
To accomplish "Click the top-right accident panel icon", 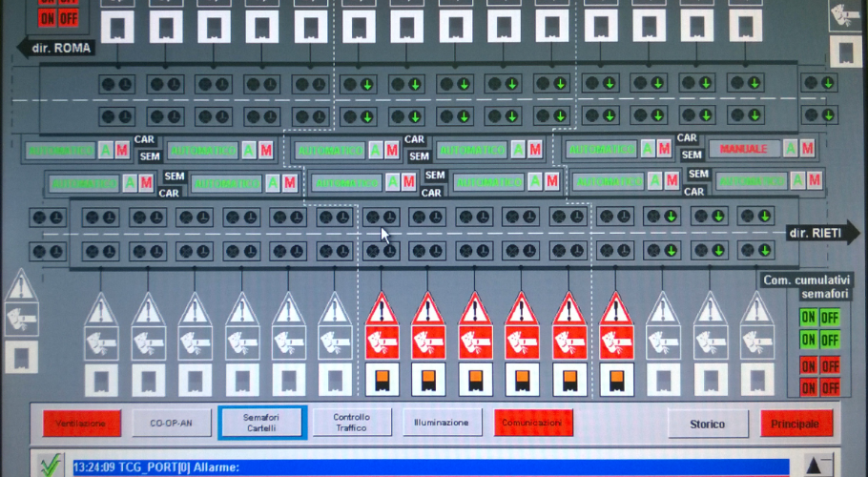I will click(x=845, y=15).
